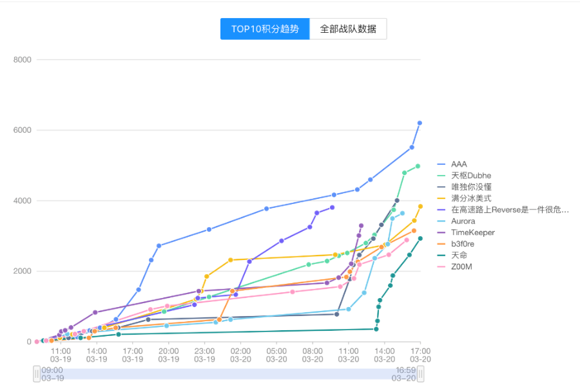Click the purple Reverse team endpoint near 3800
This screenshot has height=392, width=580.
[x=332, y=208]
